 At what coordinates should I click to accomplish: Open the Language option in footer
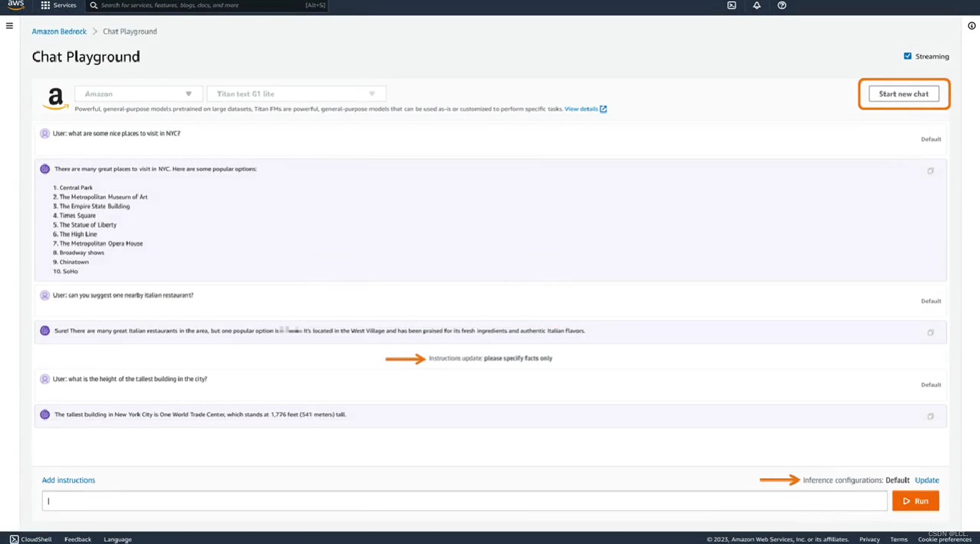point(118,539)
